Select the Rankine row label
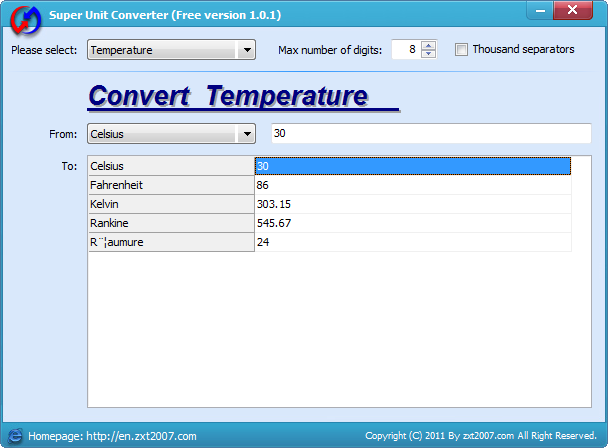The height and width of the screenshot is (448, 608). click(171, 223)
